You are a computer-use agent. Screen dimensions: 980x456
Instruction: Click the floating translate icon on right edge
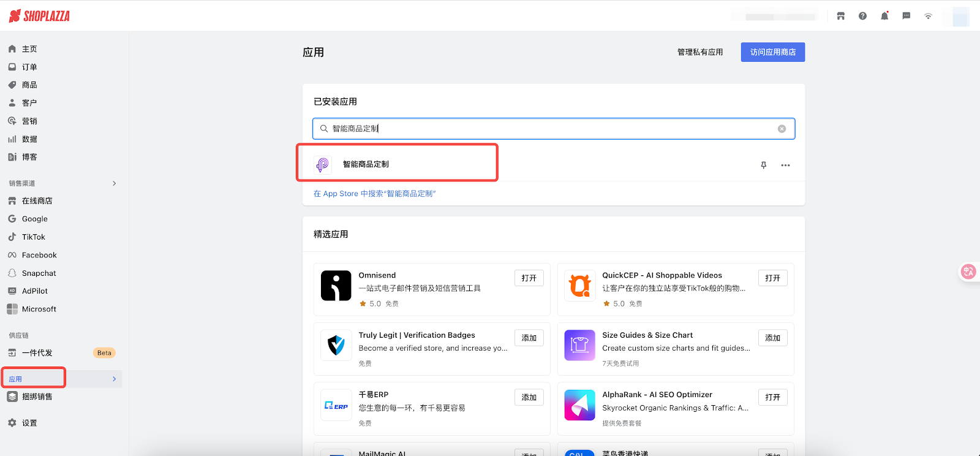coord(968,272)
